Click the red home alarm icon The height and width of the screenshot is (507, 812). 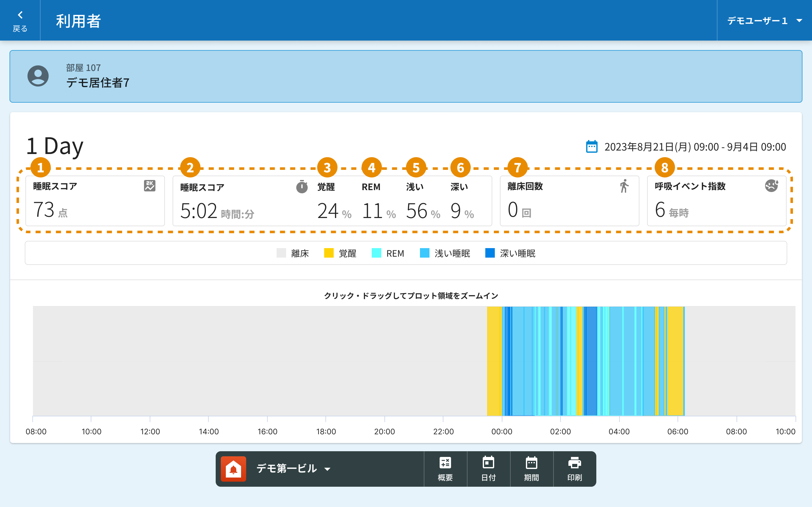tap(233, 469)
